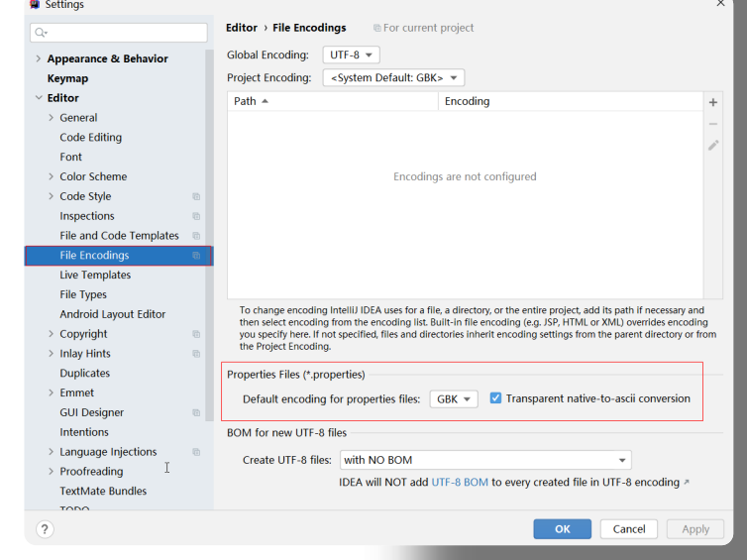Select Code Editing settings page
The image size is (747, 560).
[x=90, y=137]
